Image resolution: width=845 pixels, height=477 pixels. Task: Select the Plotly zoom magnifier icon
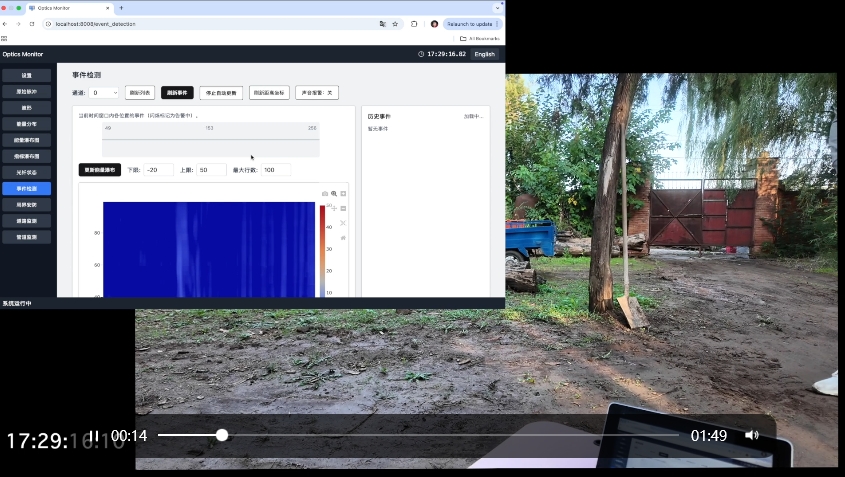tap(334, 193)
